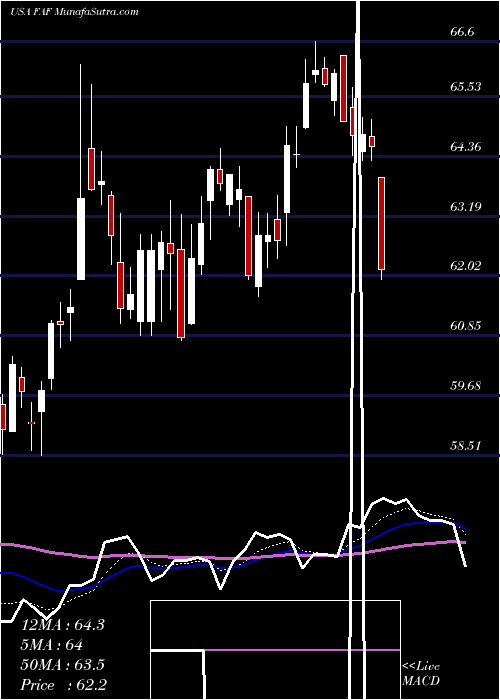The width and height of the screenshot is (500, 700).
Task: Click the 50MA : 63.5 readout
Action: click(x=63, y=665)
